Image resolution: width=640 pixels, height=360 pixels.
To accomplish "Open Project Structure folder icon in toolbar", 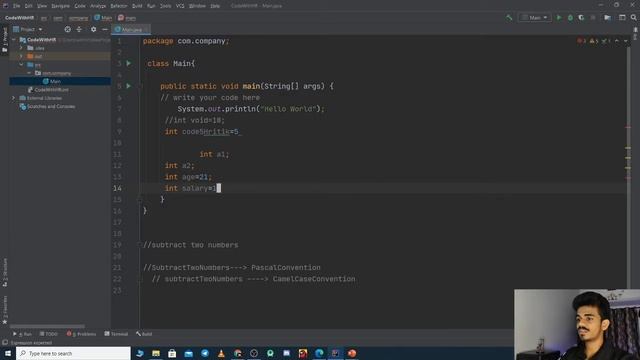I will [x=607, y=18].
